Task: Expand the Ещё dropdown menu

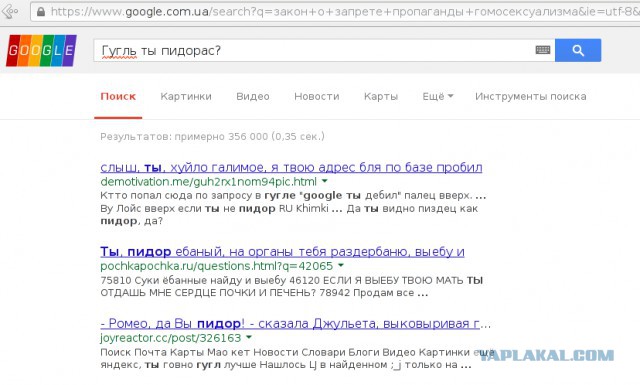Action: [438, 97]
